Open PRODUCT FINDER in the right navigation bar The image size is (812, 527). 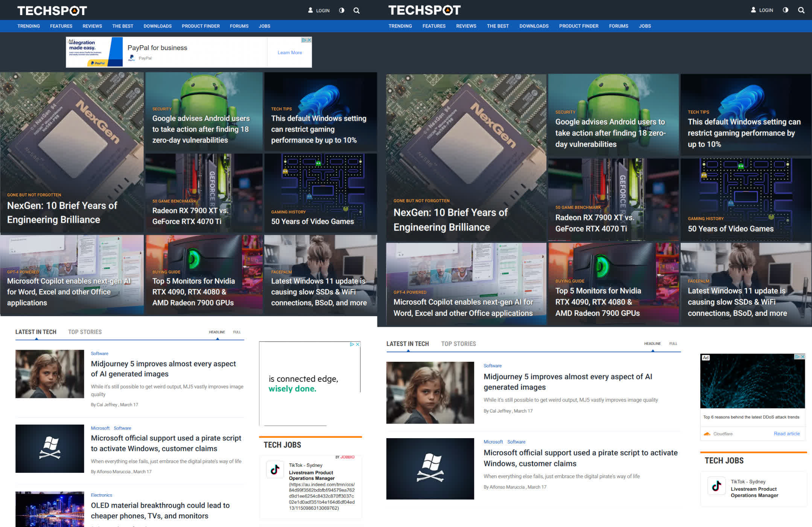(578, 26)
